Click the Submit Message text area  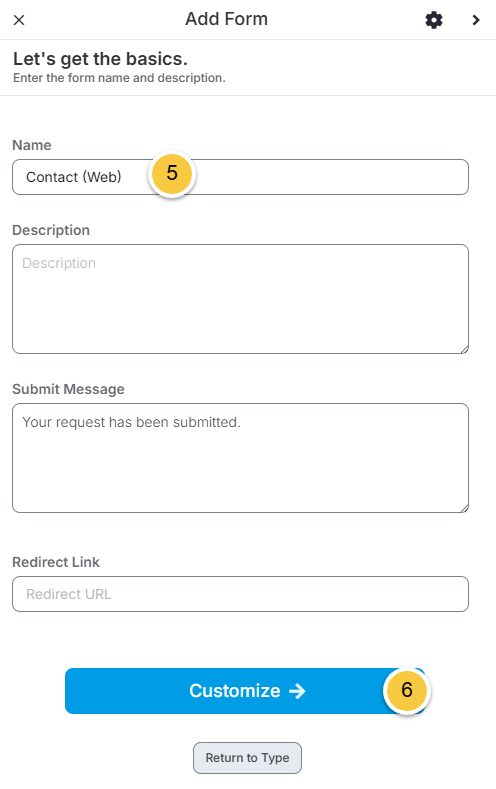pos(240,458)
